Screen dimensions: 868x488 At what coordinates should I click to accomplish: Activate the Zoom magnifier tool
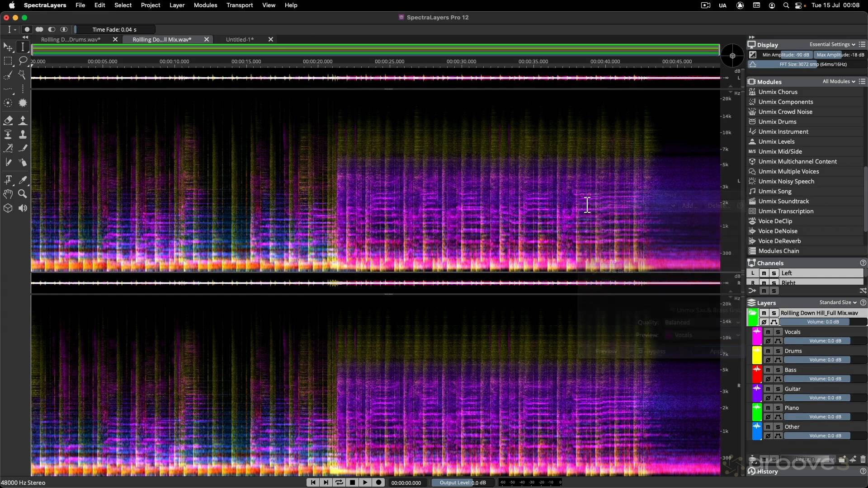coord(23,194)
